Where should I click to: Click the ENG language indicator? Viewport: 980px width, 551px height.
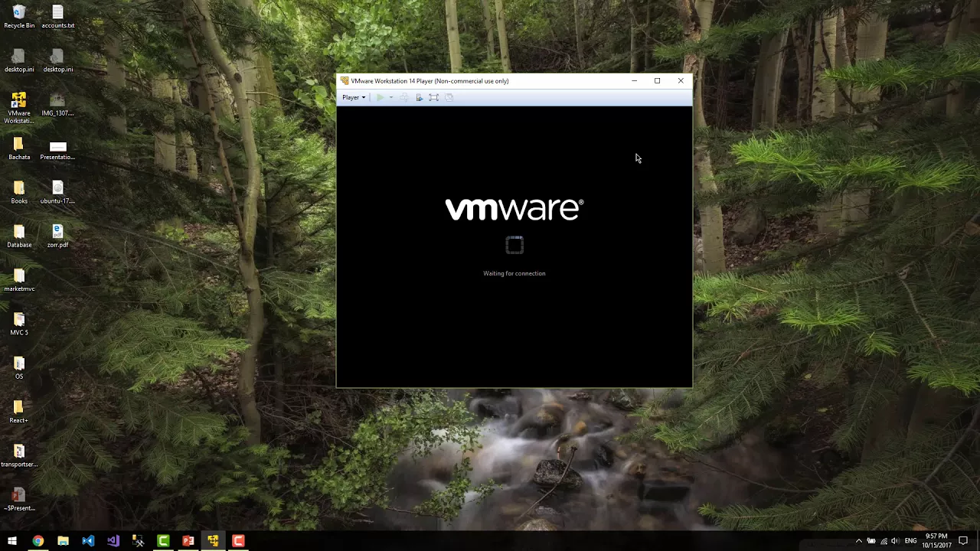click(x=910, y=541)
